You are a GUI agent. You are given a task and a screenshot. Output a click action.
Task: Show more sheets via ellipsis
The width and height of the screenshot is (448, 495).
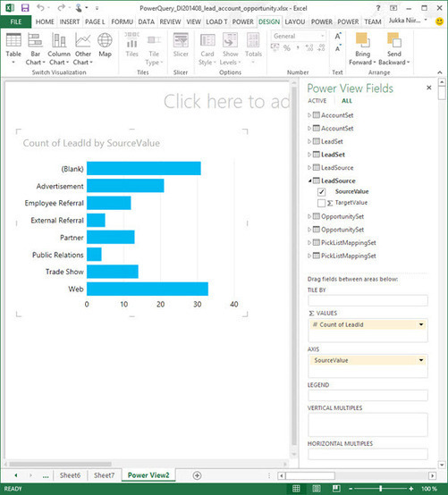tap(46, 475)
